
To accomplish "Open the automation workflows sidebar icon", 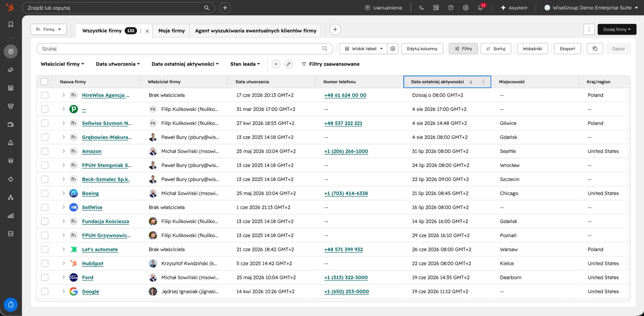I will (x=11, y=197).
